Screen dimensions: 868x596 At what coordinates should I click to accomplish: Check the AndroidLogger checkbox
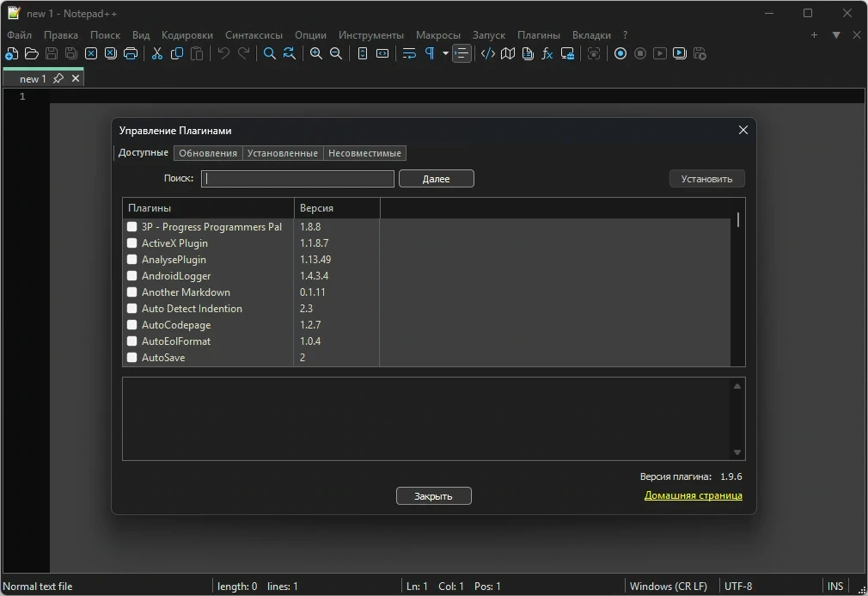[131, 276]
